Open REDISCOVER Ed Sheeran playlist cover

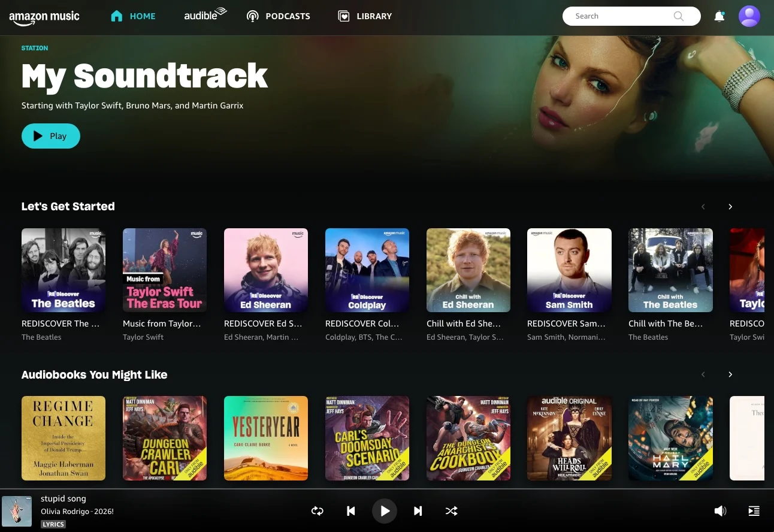pyautogui.click(x=266, y=270)
